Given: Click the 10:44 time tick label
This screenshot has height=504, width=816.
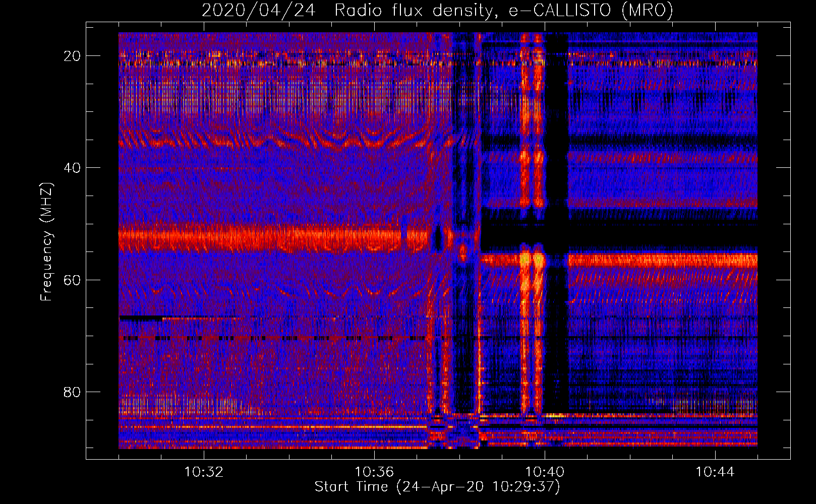Looking at the screenshot, I should [x=715, y=472].
